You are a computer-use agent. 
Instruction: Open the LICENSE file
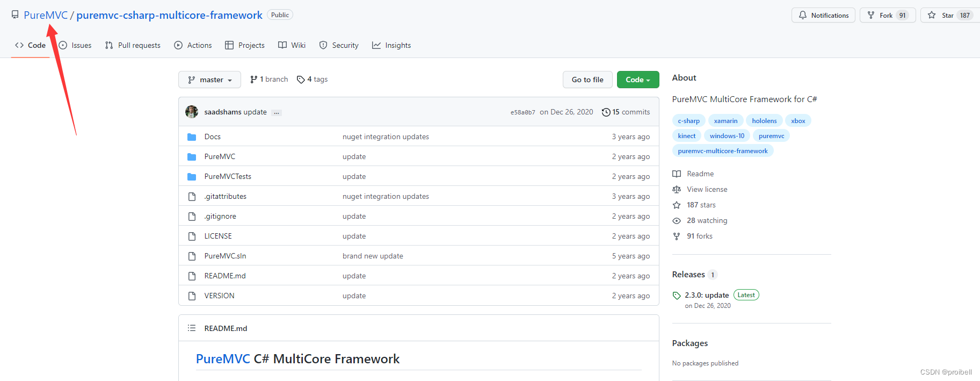[x=218, y=236]
